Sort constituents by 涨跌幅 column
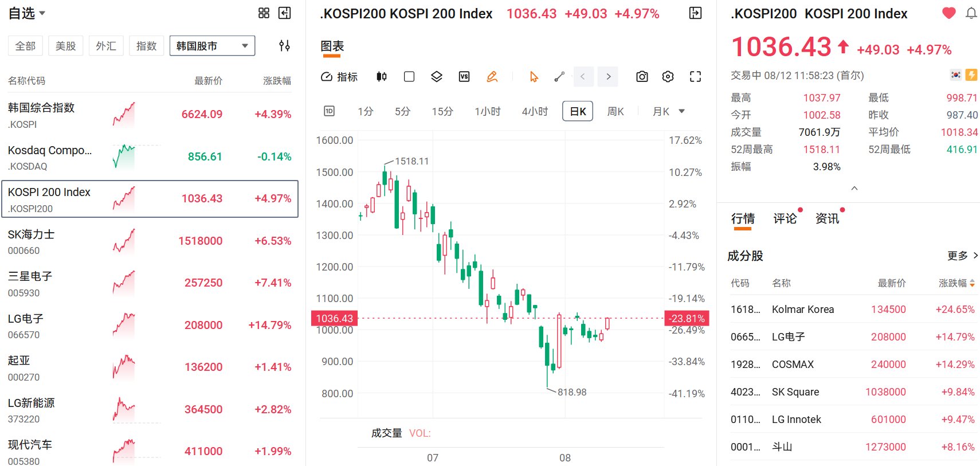Screen dimensions: 980x466 pyautogui.click(x=956, y=283)
